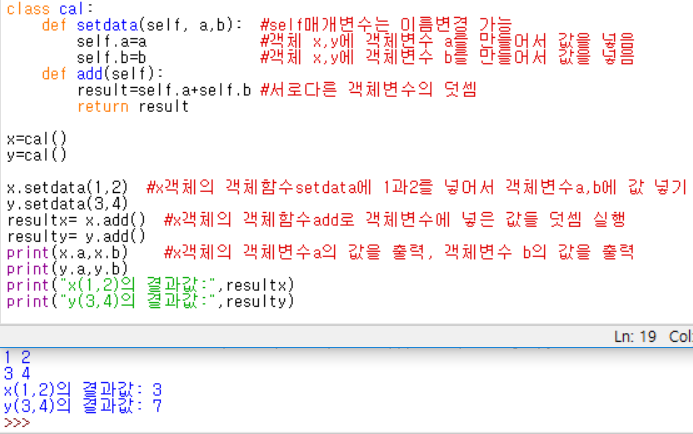Click the 'class cal:' line
693x434 pixels.
pyautogui.click(x=50, y=9)
